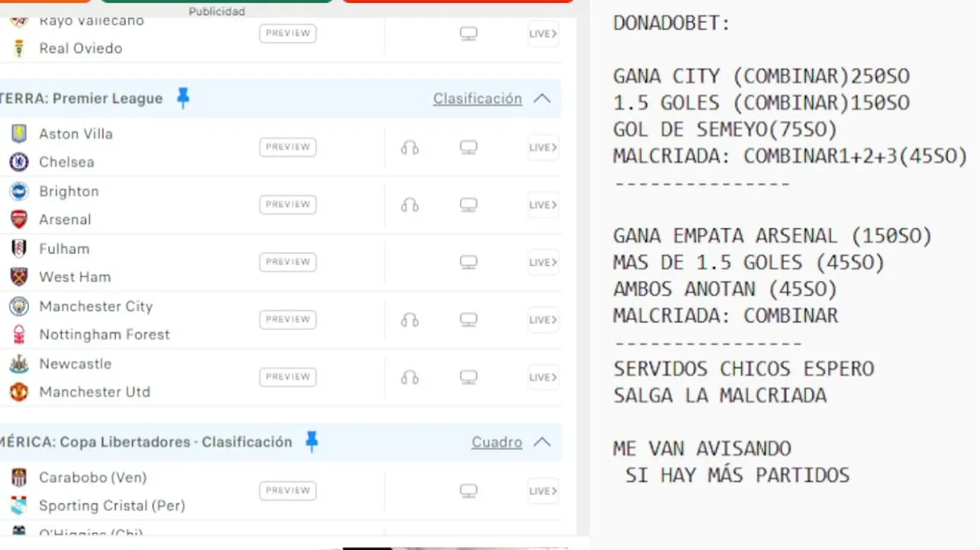Click the Sporting Cristal (Per) team name
Image resolution: width=980 pixels, height=550 pixels.
point(112,506)
